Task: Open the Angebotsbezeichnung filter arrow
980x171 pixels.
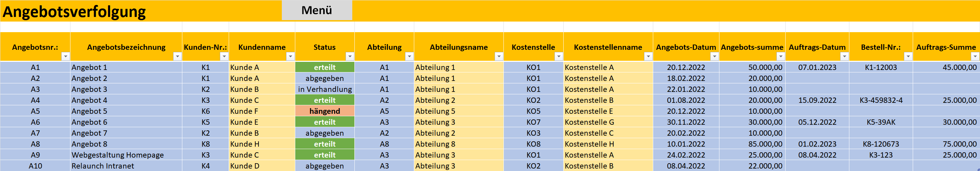Action: pyautogui.click(x=177, y=56)
